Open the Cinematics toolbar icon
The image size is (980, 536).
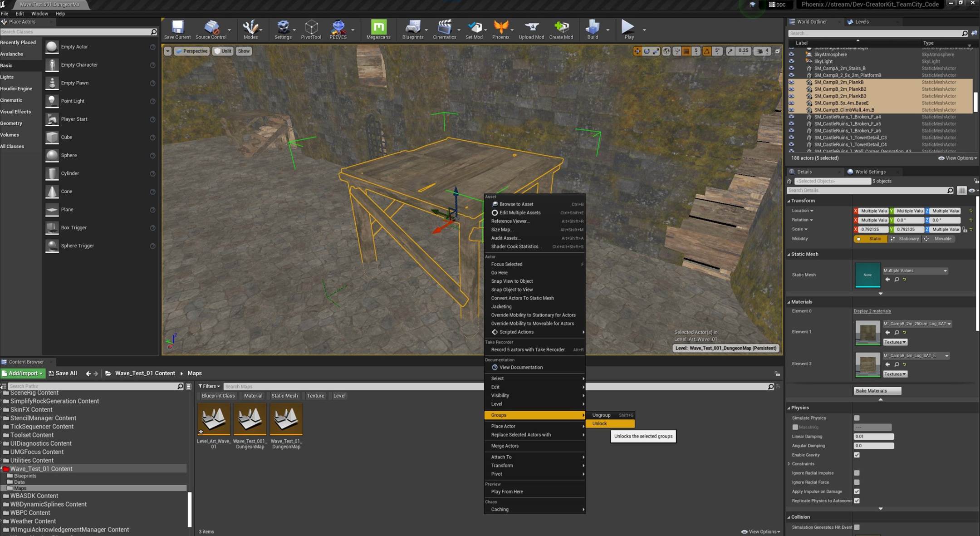coord(444,29)
